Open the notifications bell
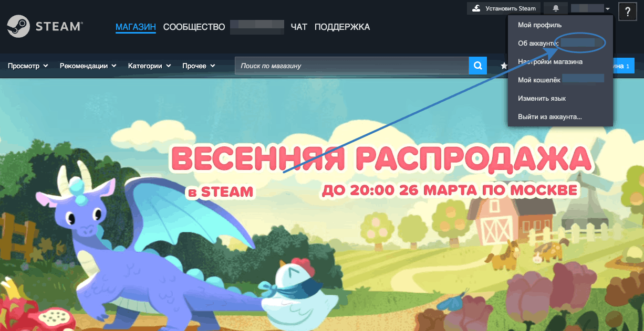The height and width of the screenshot is (331, 644). point(555,8)
